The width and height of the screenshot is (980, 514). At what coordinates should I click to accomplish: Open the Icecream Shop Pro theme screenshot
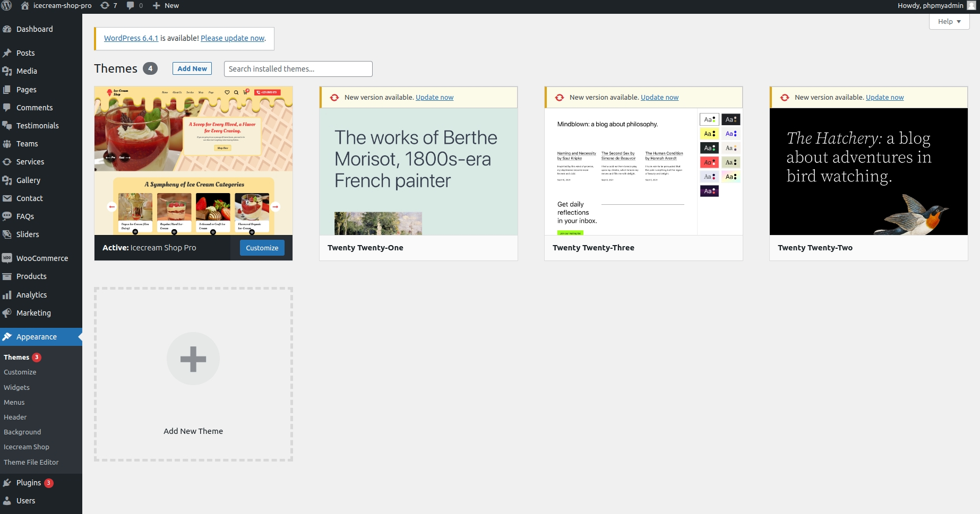point(193,161)
